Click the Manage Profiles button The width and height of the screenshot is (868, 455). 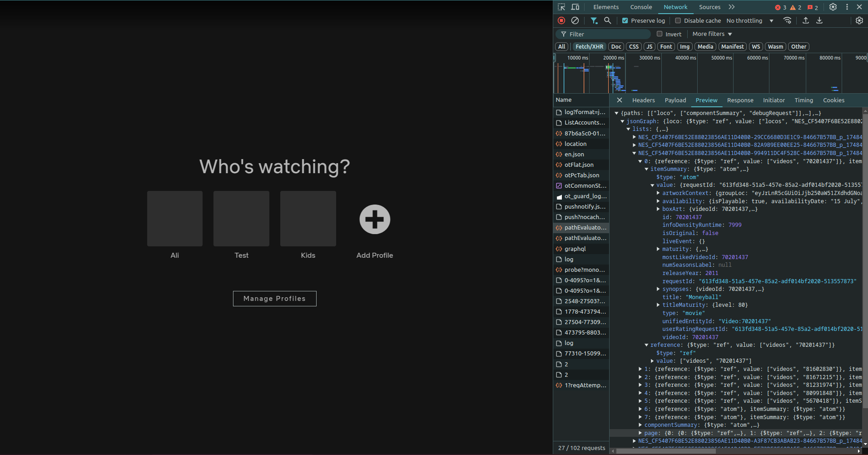tap(275, 299)
